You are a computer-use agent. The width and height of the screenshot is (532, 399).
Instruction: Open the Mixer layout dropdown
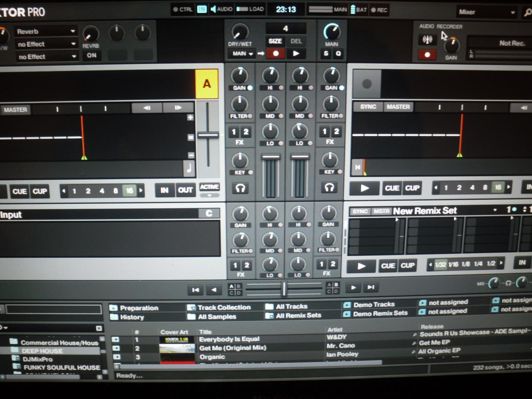(486, 12)
